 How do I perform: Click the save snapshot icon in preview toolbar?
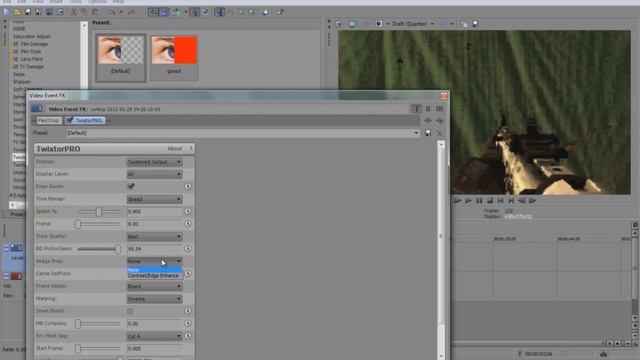point(475,24)
